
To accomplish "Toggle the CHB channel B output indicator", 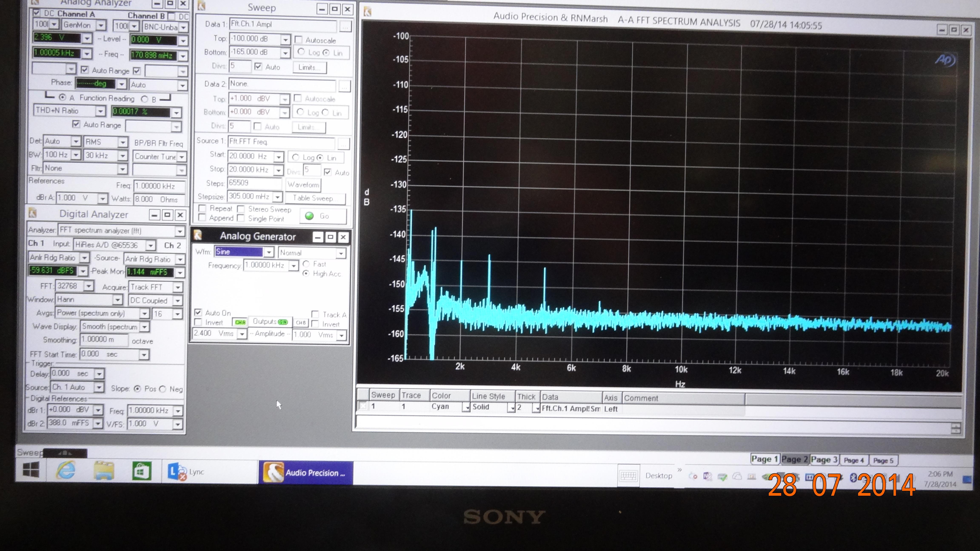I will (301, 322).
